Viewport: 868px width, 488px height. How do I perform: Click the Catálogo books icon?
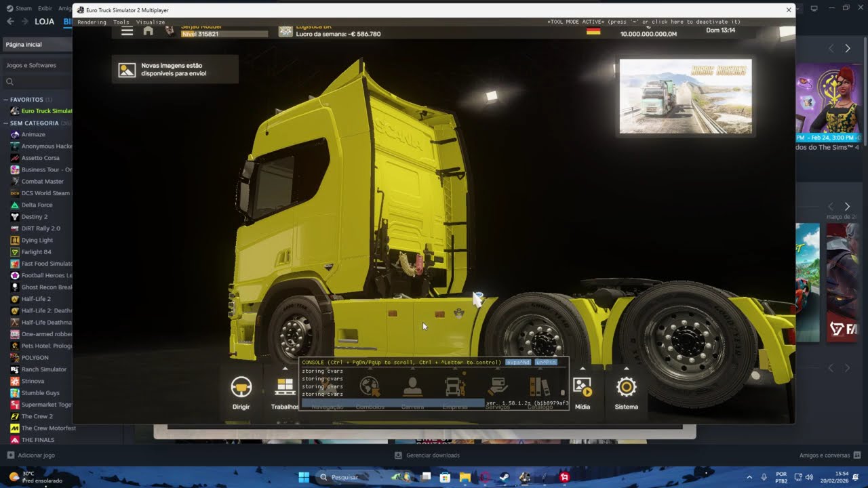point(540,387)
